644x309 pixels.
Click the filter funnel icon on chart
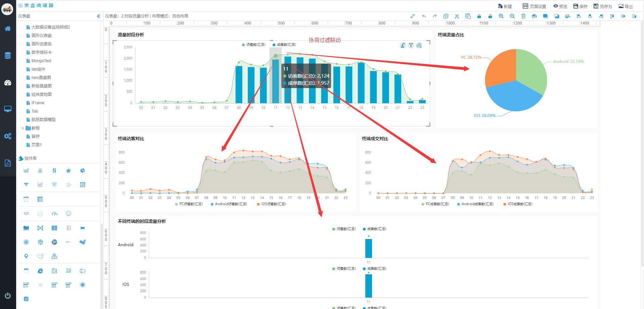pos(411,45)
